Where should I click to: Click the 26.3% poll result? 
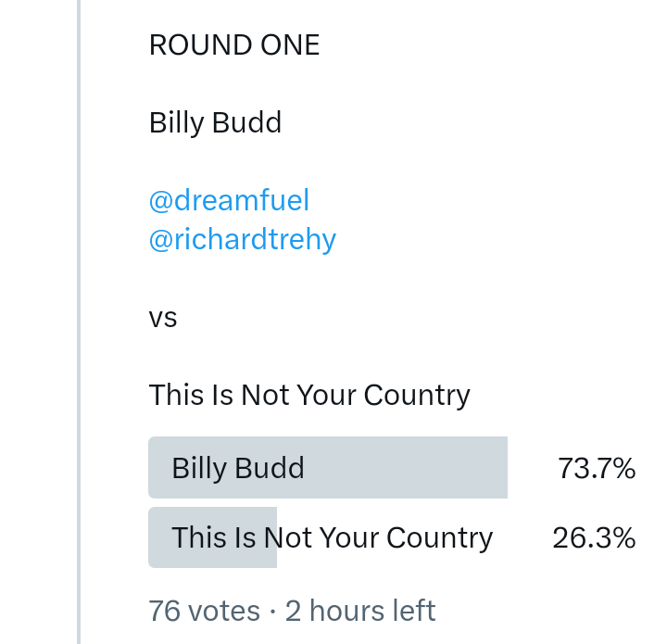pyautogui.click(x=594, y=537)
